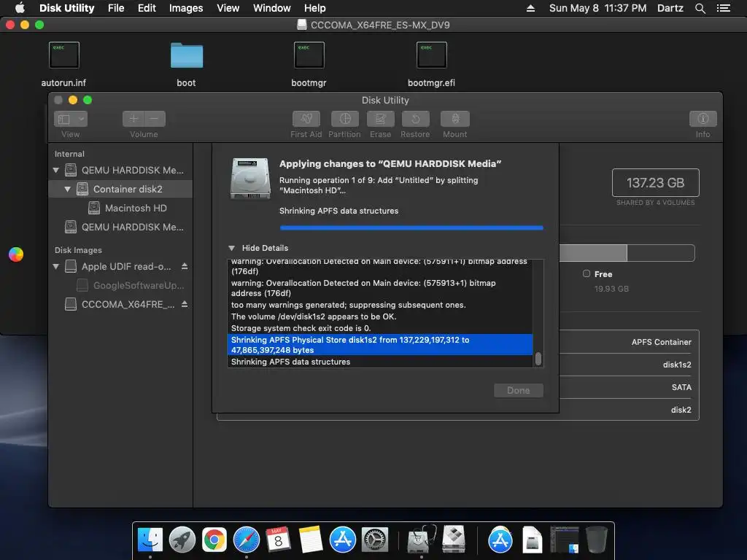Click Disk Utility icon in the Dock
The width and height of the screenshot is (747, 560).
tap(421, 540)
